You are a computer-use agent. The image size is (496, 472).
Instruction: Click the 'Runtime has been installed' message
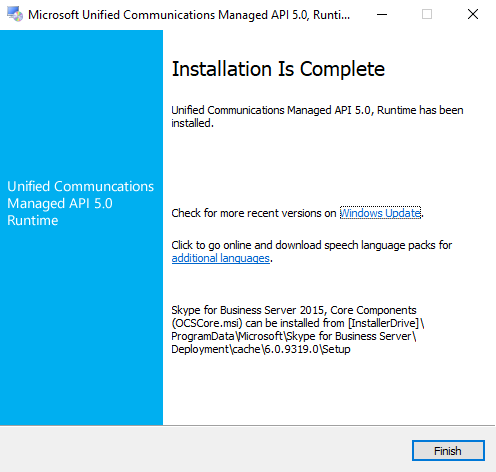point(317,117)
